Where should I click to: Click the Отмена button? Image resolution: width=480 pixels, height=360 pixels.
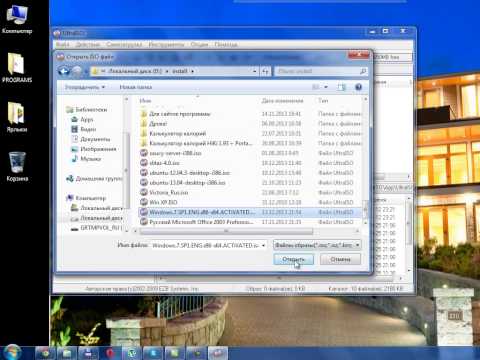pos(340,259)
